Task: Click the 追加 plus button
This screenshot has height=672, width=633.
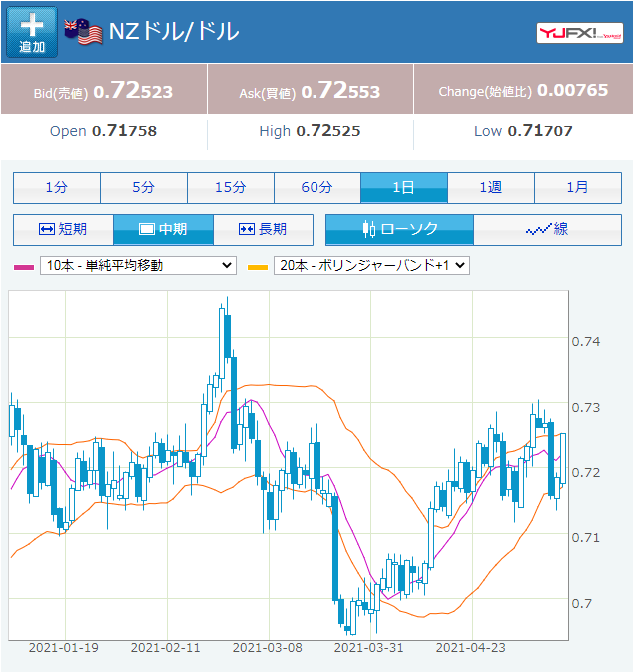Action: (x=32, y=32)
